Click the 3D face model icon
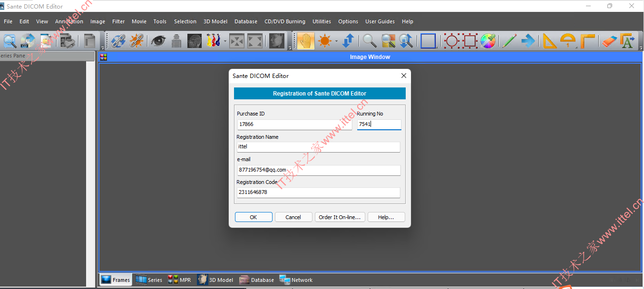644x289 pixels. (x=277, y=41)
